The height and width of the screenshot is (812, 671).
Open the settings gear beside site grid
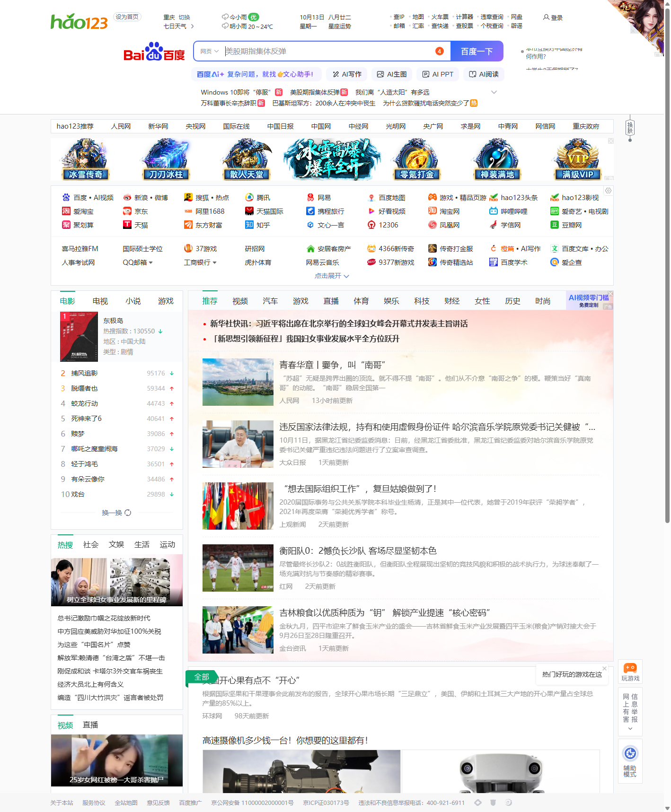(608, 191)
